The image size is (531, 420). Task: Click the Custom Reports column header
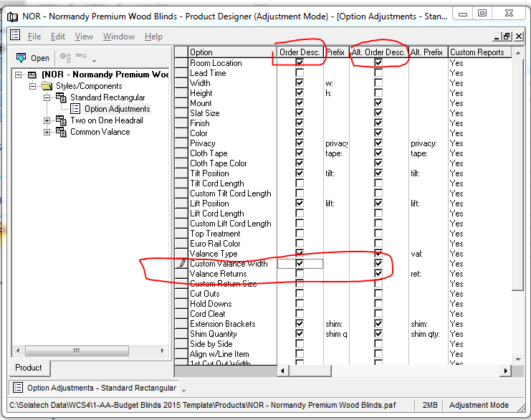point(479,52)
